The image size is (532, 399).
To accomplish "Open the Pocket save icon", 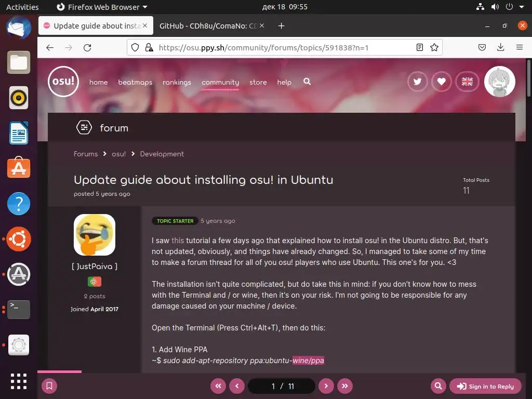I will (482, 47).
